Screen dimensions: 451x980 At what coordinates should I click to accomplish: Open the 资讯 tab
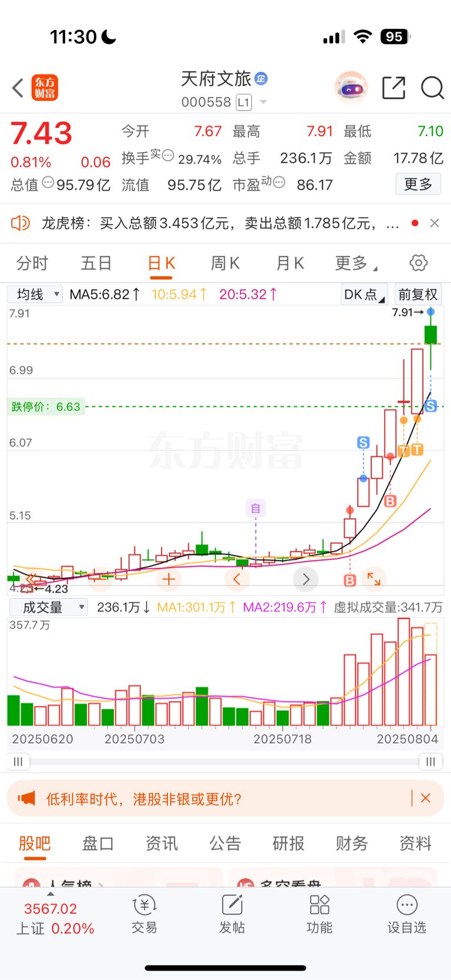pos(161,843)
